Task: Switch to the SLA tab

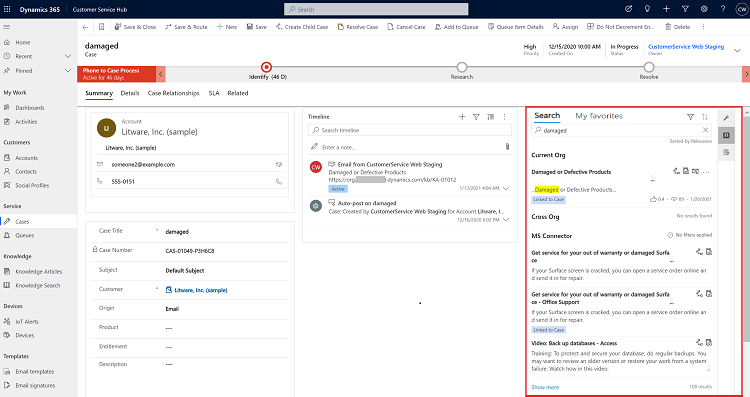Action: [214, 93]
